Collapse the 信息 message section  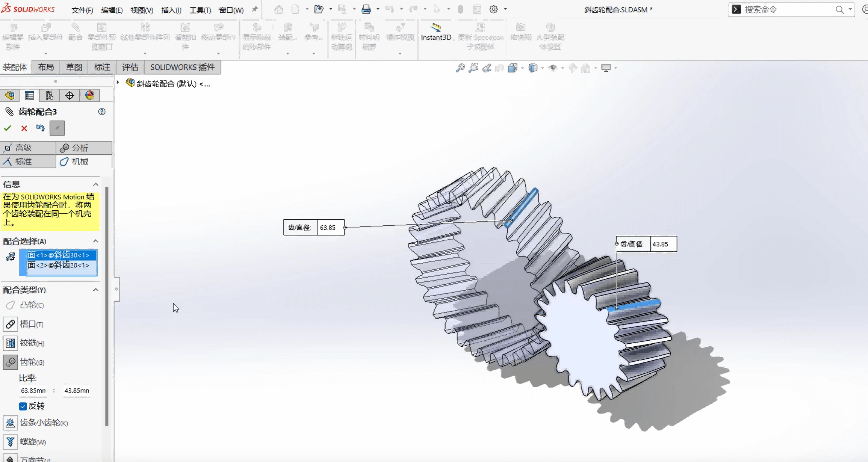pos(96,184)
